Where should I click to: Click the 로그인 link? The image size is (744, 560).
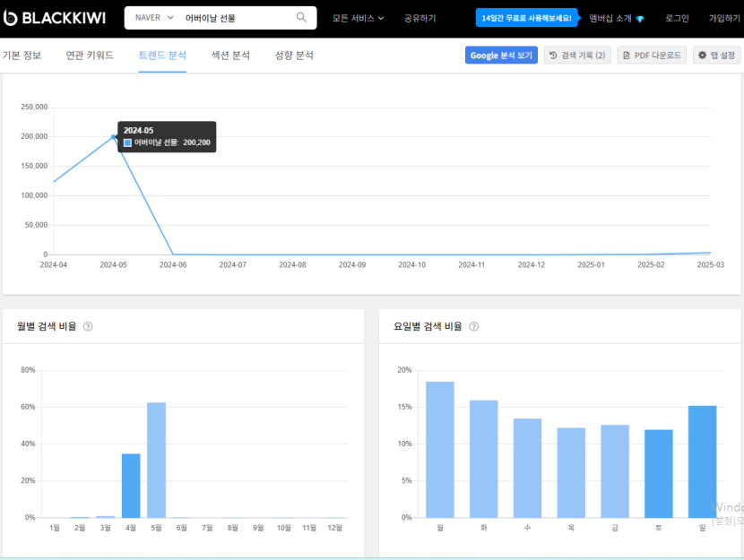[677, 18]
